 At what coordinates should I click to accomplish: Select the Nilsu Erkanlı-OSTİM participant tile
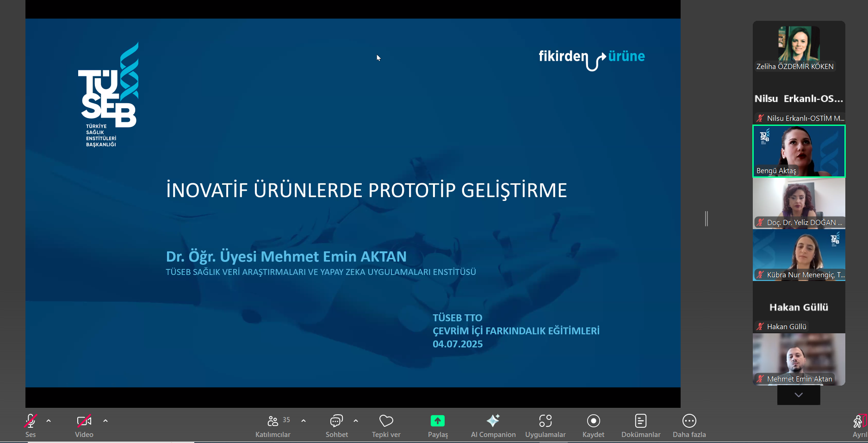799,99
